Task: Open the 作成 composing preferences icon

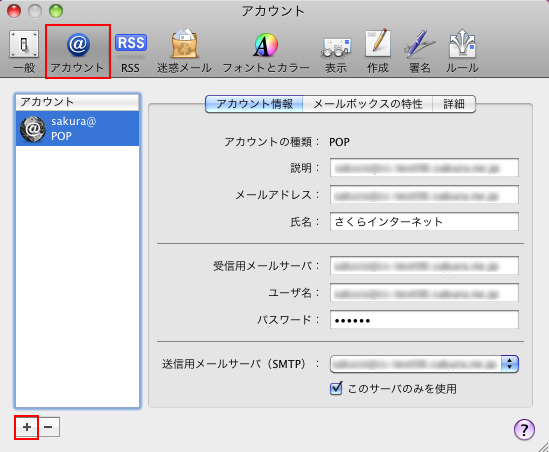Action: click(378, 52)
